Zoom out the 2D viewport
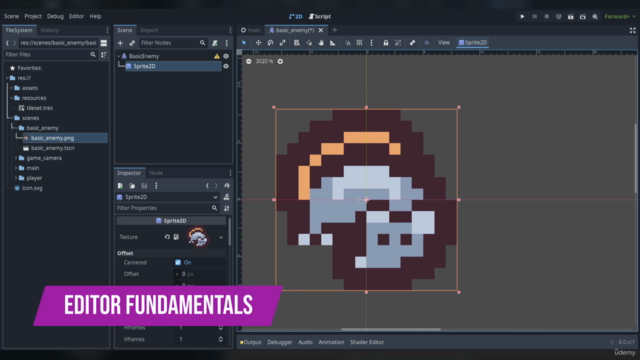Image resolution: width=640 pixels, height=360 pixels. 249,61
